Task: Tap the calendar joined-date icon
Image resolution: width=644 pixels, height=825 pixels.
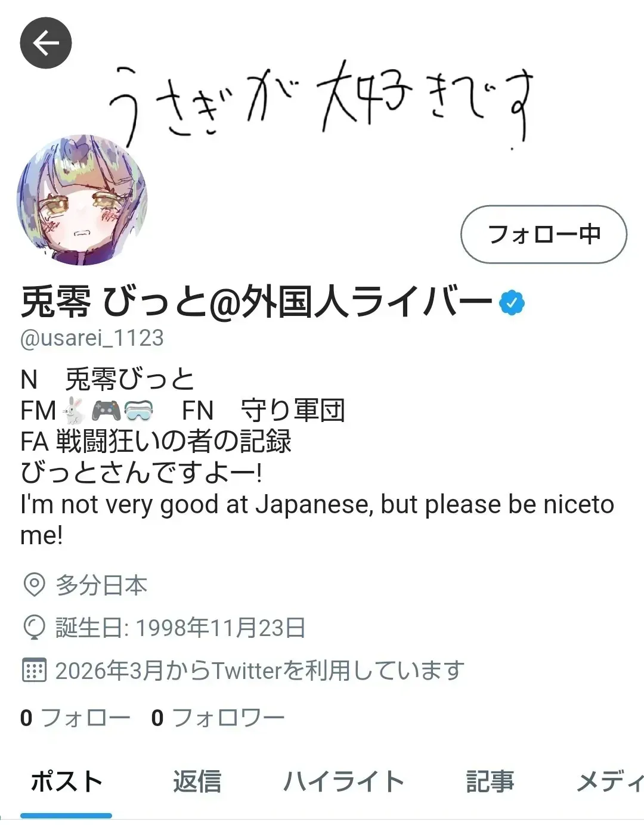Action: 34,671
